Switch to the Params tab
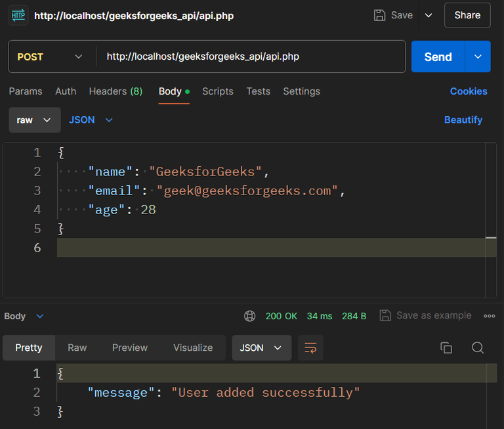This screenshot has width=504, height=429. point(26,91)
